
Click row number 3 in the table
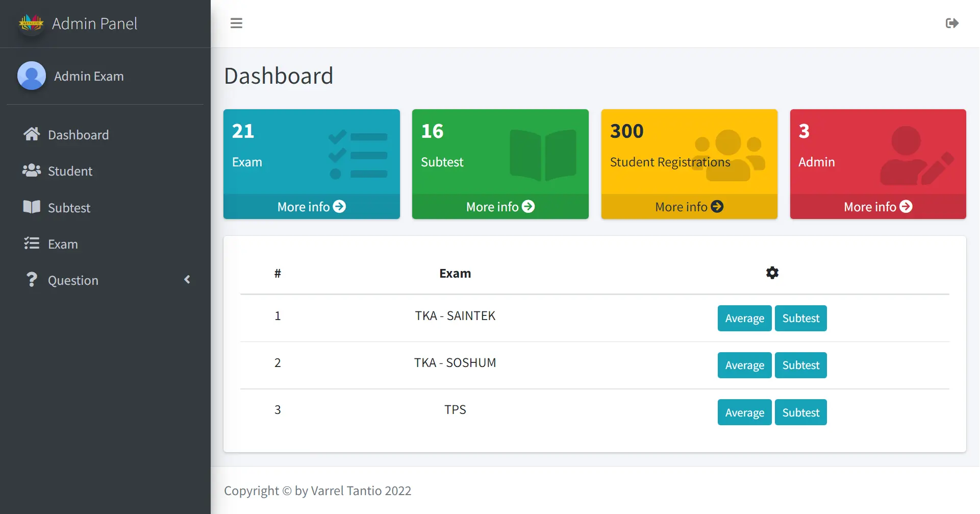tap(278, 410)
